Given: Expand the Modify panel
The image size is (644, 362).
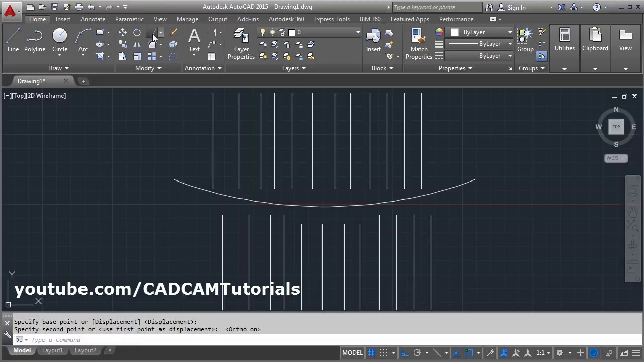Looking at the screenshot, I should pyautogui.click(x=148, y=68).
